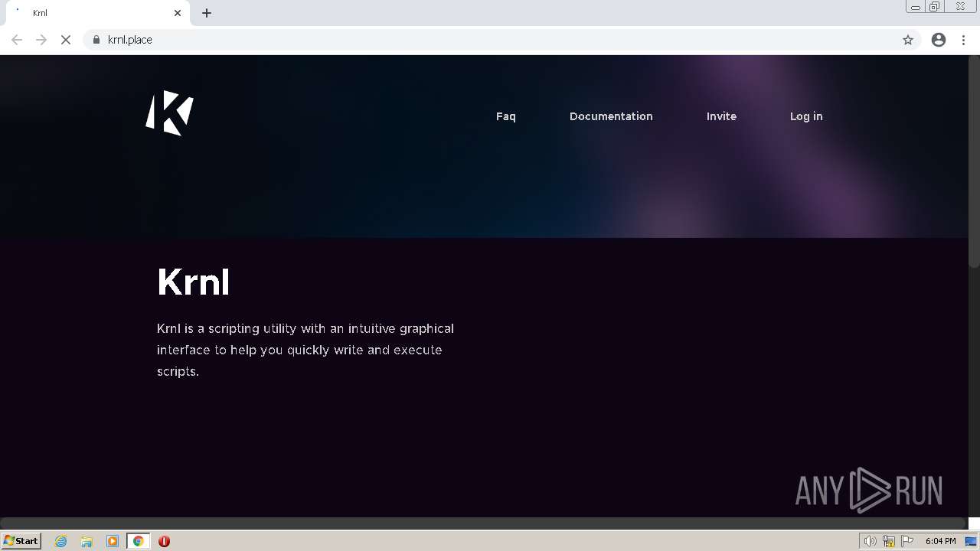Click the Log in link
This screenshot has width=980, height=551.
[x=806, y=116]
